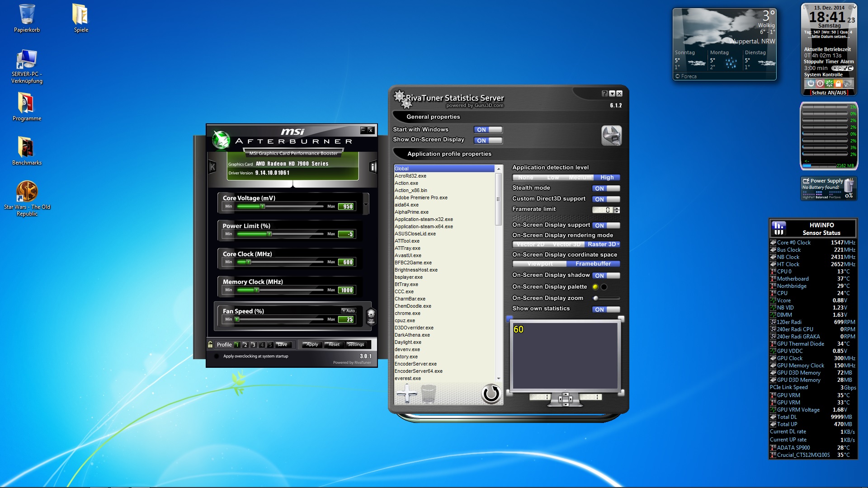The height and width of the screenshot is (488, 868).
Task: Expand the Core Voltage side arrow
Action: pos(366,204)
